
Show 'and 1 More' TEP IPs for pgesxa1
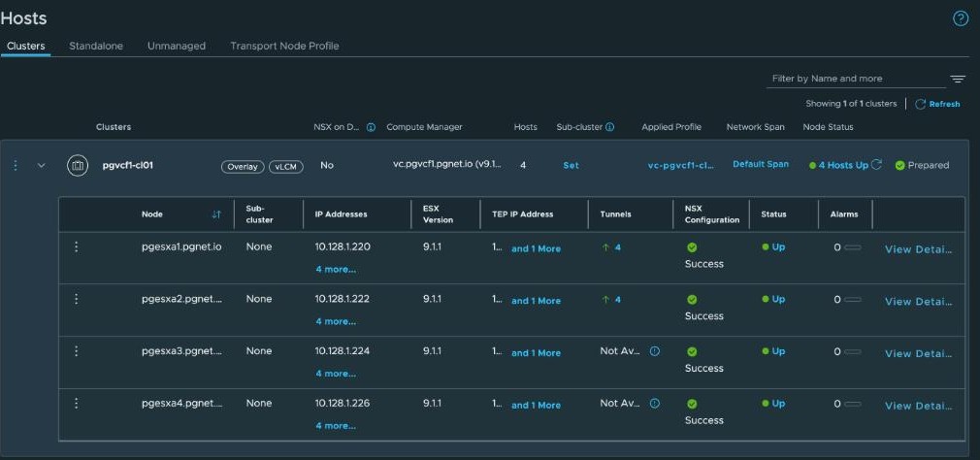536,248
